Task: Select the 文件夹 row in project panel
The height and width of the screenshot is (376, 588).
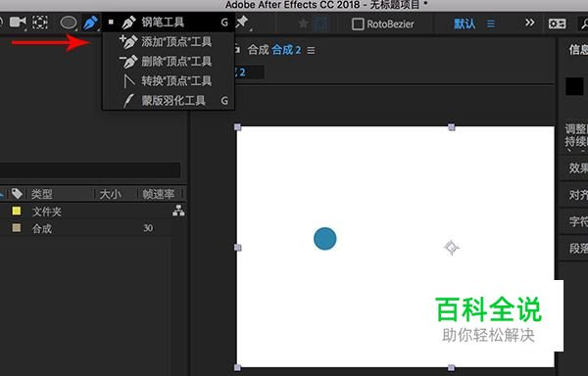Action: (x=86, y=211)
